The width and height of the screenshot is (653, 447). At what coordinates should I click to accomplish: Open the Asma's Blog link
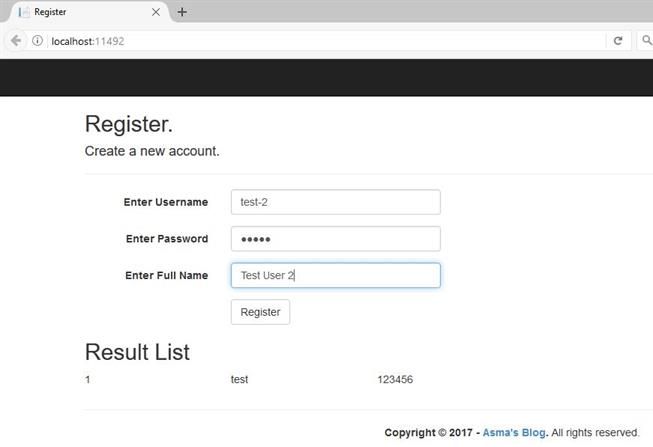point(515,433)
